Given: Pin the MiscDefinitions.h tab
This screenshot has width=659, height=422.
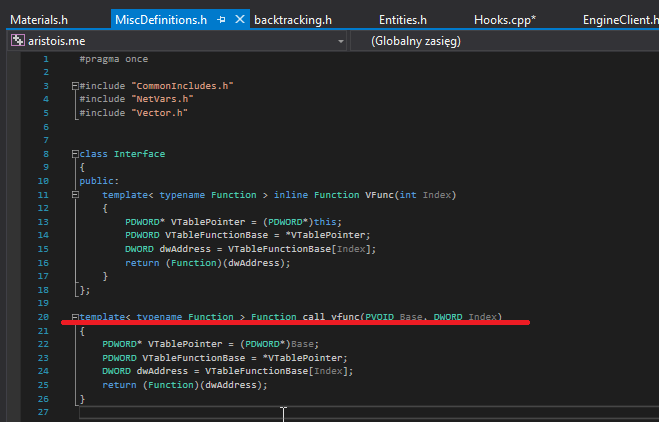Looking at the screenshot, I should [221, 19].
